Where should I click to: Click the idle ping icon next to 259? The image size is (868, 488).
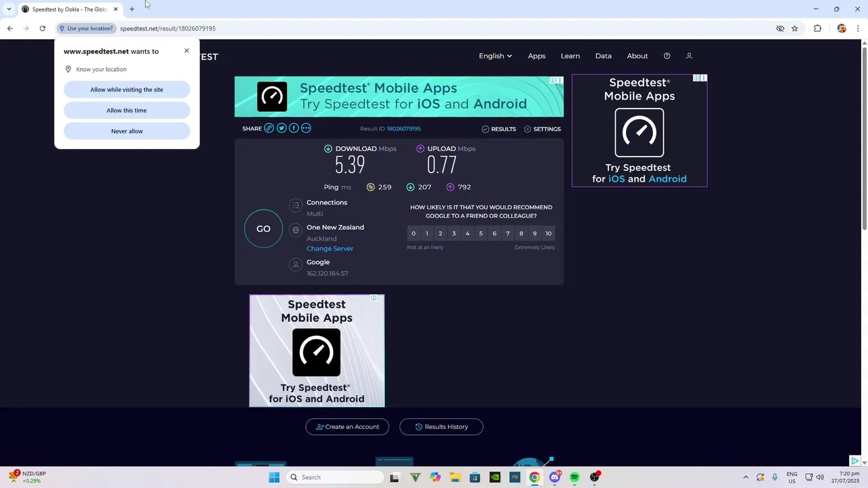pyautogui.click(x=370, y=187)
